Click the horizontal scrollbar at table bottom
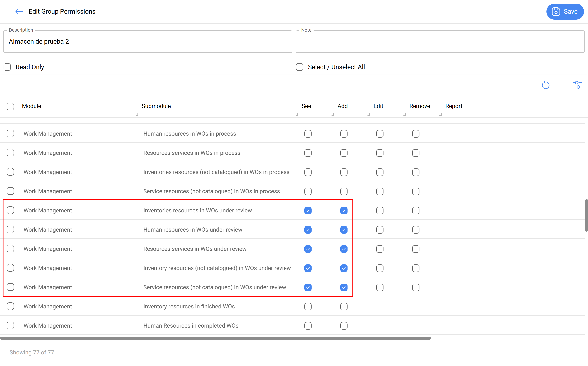The height and width of the screenshot is (366, 588). pos(215,338)
